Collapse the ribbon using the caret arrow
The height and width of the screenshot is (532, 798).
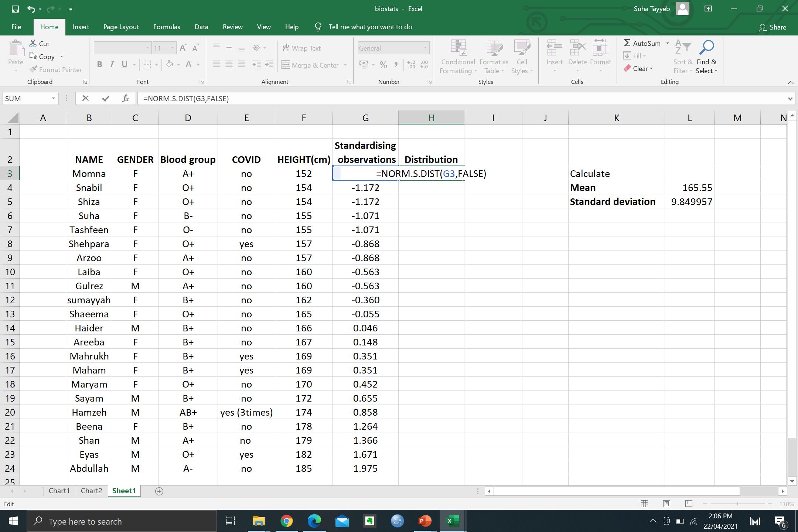tap(790, 82)
